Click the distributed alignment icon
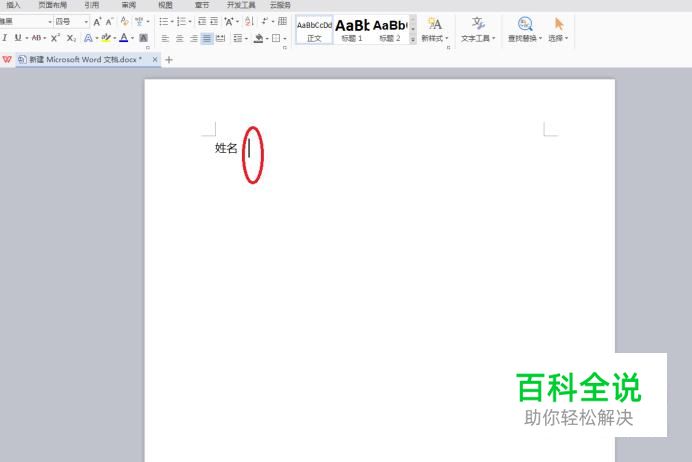The height and width of the screenshot is (462, 692). [221, 38]
